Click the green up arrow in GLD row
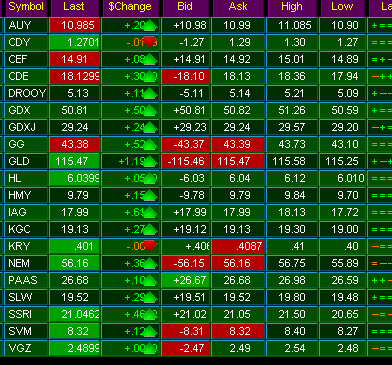The height and width of the screenshot is (365, 392). point(150,161)
